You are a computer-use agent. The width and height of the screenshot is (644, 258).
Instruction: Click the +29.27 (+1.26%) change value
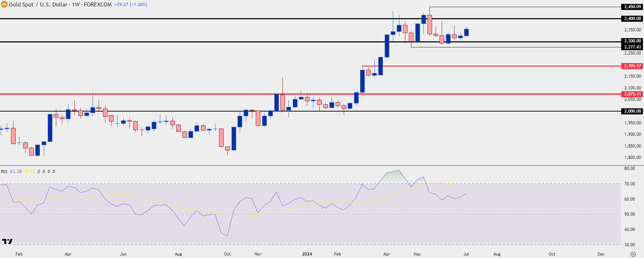tap(131, 5)
